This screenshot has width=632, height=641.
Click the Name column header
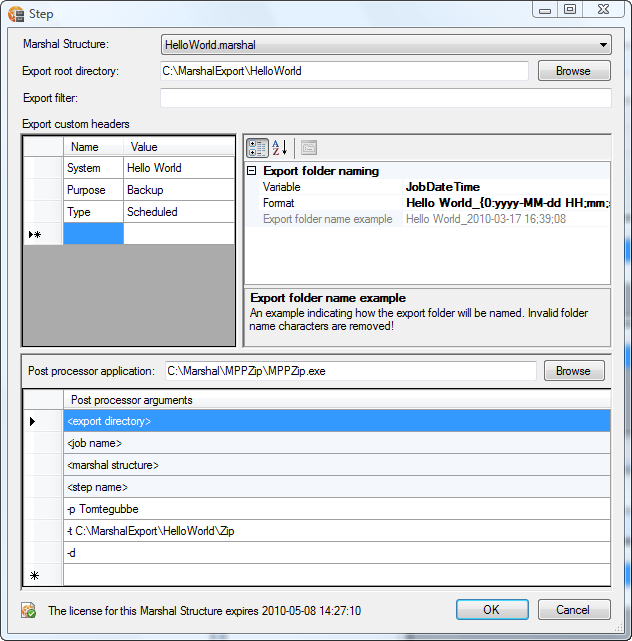click(93, 146)
